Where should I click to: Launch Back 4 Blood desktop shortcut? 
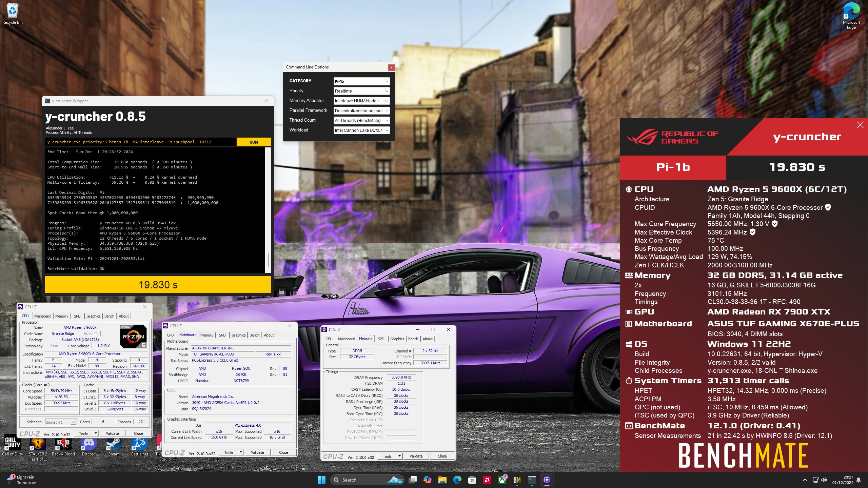(63, 446)
